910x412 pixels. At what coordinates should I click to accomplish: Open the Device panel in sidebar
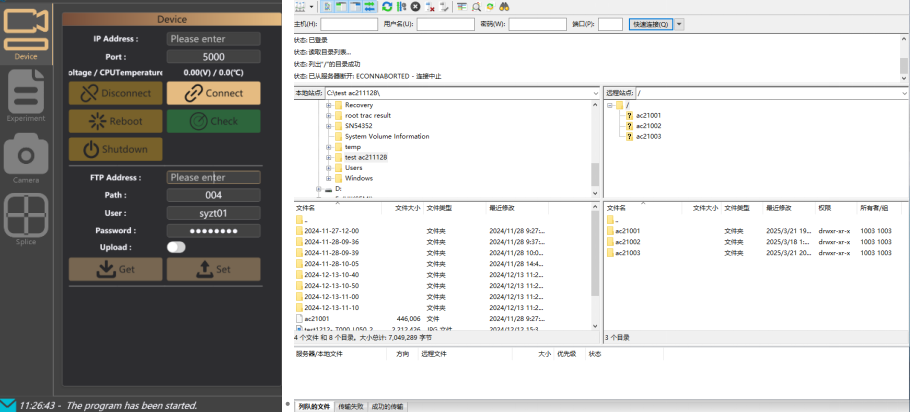(x=26, y=34)
